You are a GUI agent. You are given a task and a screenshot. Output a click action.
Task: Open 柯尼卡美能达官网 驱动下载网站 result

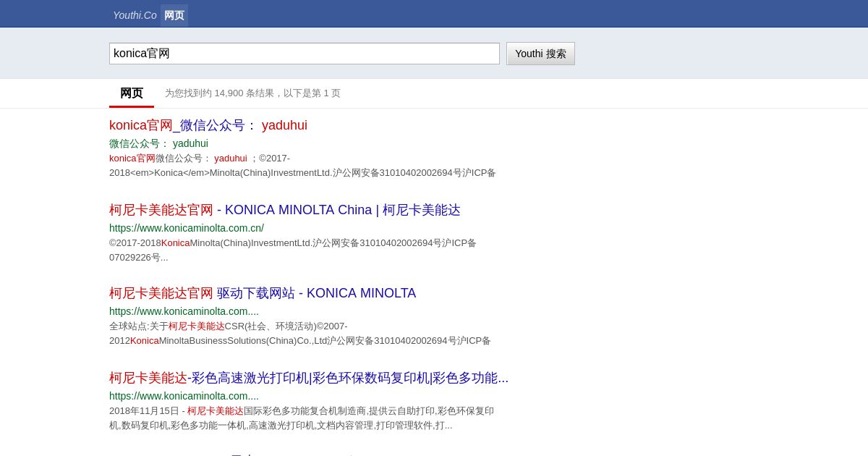coord(263,293)
